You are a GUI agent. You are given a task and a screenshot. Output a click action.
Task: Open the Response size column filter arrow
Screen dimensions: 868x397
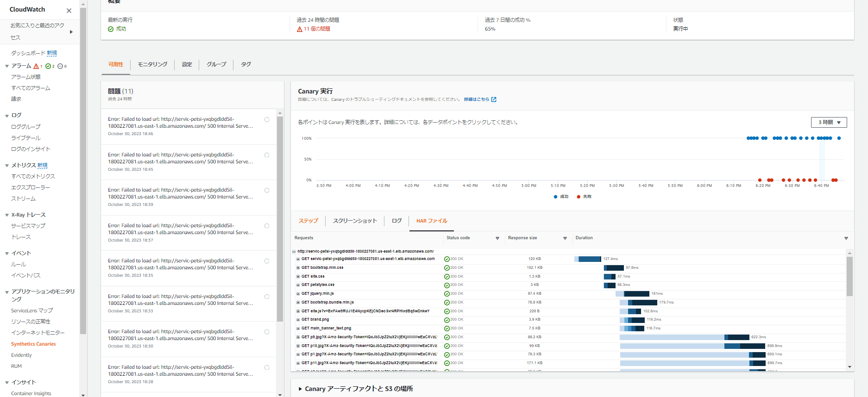coord(565,238)
